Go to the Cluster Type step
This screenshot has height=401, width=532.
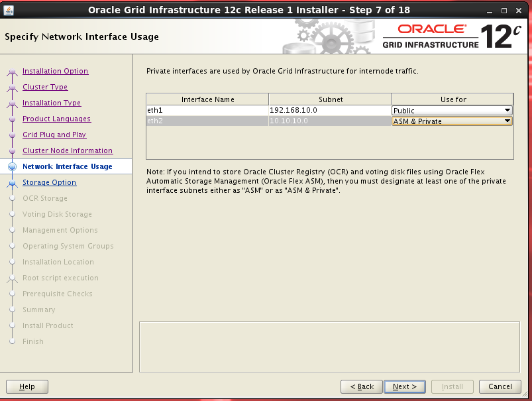click(45, 87)
